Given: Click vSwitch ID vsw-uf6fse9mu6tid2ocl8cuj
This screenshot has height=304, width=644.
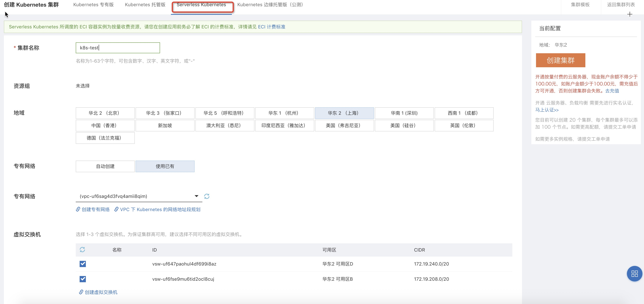Looking at the screenshot, I should [183, 279].
